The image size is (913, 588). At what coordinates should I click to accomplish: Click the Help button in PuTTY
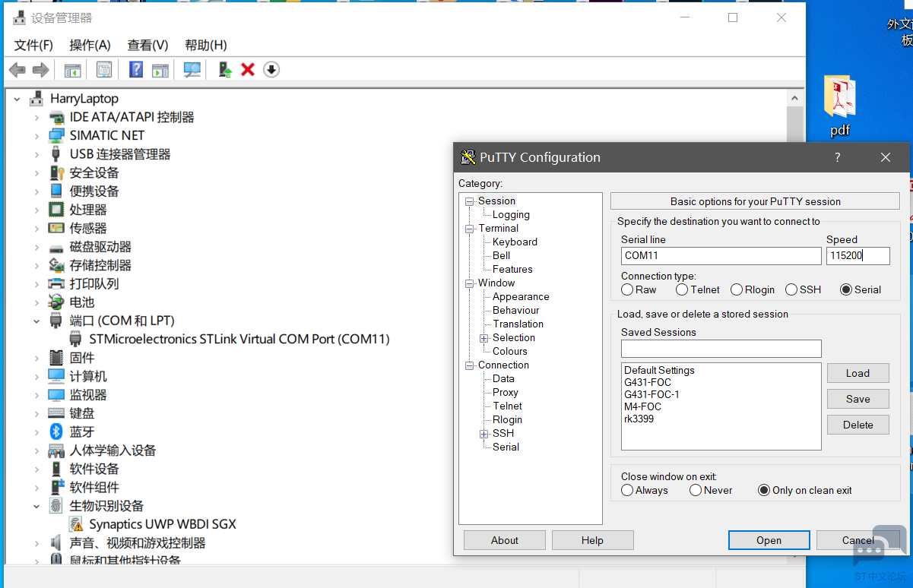[x=592, y=540]
